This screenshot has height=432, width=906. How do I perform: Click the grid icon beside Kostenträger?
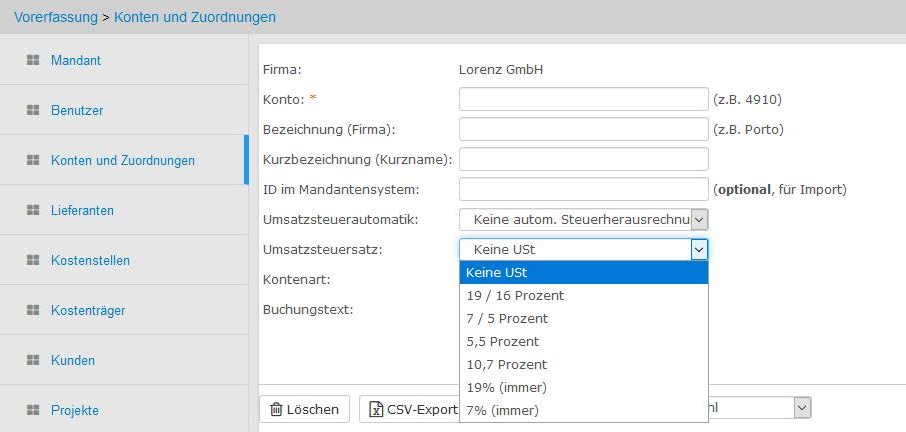pyautogui.click(x=33, y=310)
